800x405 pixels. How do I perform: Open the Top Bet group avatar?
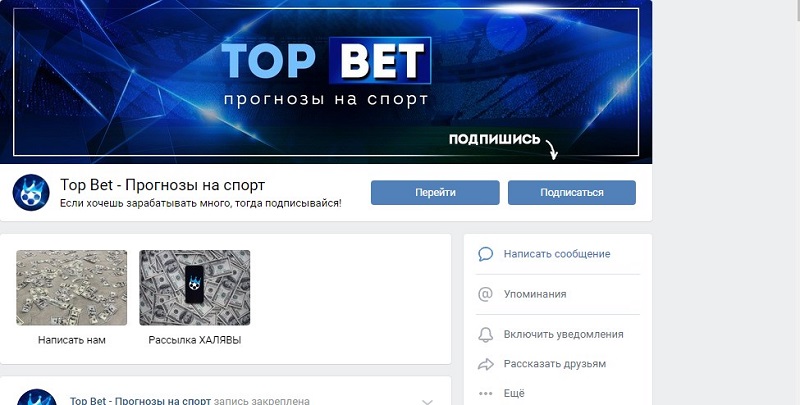click(x=31, y=192)
